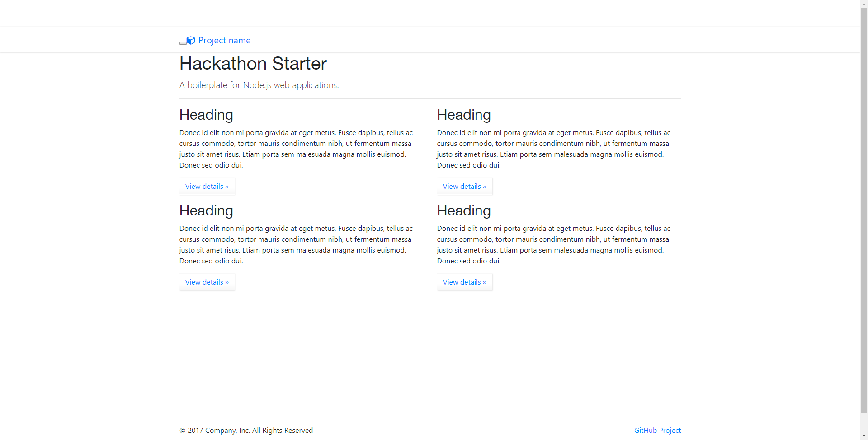
Task: Click the Node.js boilerplate subtitle text
Action: pos(259,85)
